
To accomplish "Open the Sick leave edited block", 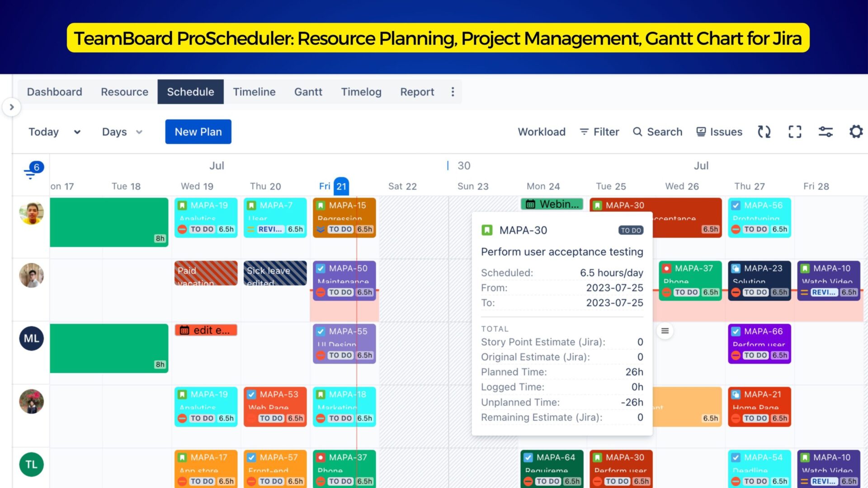I will point(275,273).
